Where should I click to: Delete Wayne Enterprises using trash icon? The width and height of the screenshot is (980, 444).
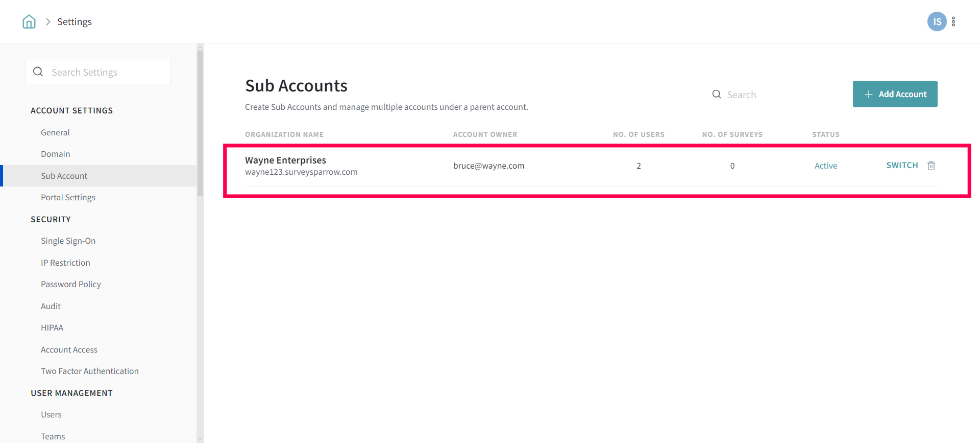[x=931, y=166]
